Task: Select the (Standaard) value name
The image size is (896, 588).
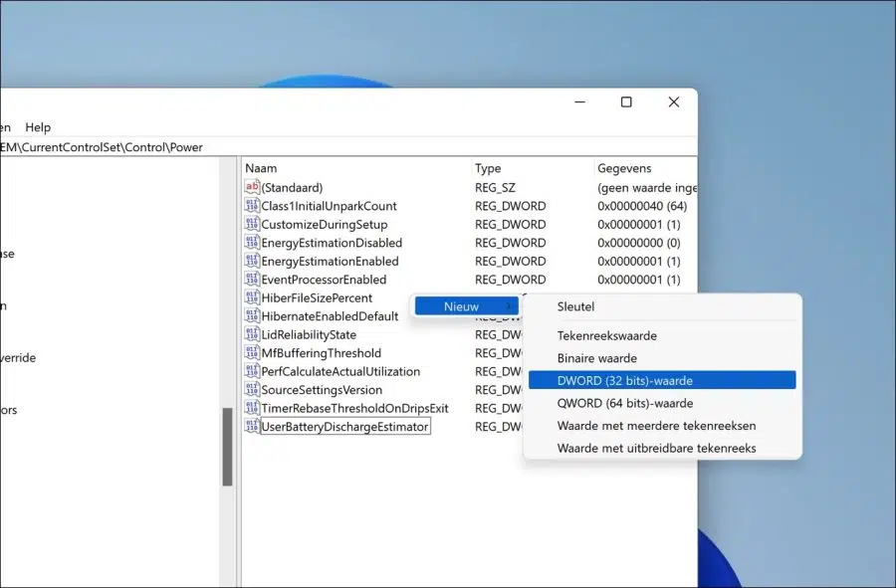Action: click(292, 187)
